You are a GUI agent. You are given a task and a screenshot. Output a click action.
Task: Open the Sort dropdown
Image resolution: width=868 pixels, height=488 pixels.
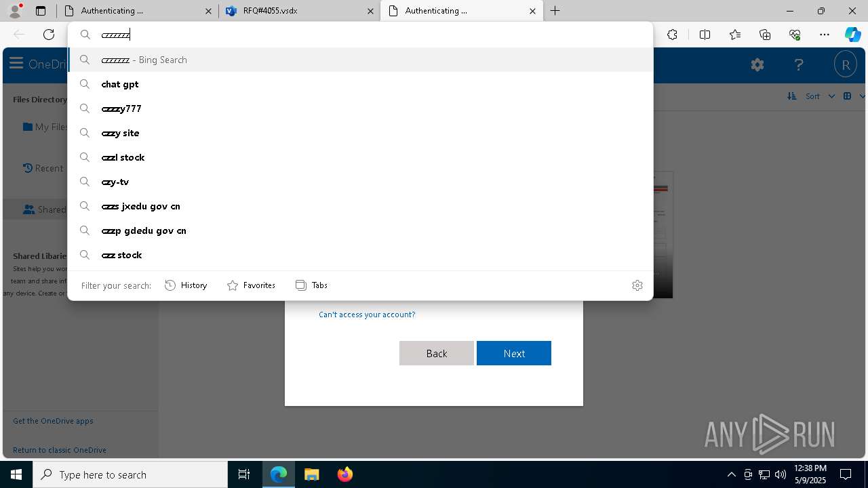pyautogui.click(x=810, y=96)
